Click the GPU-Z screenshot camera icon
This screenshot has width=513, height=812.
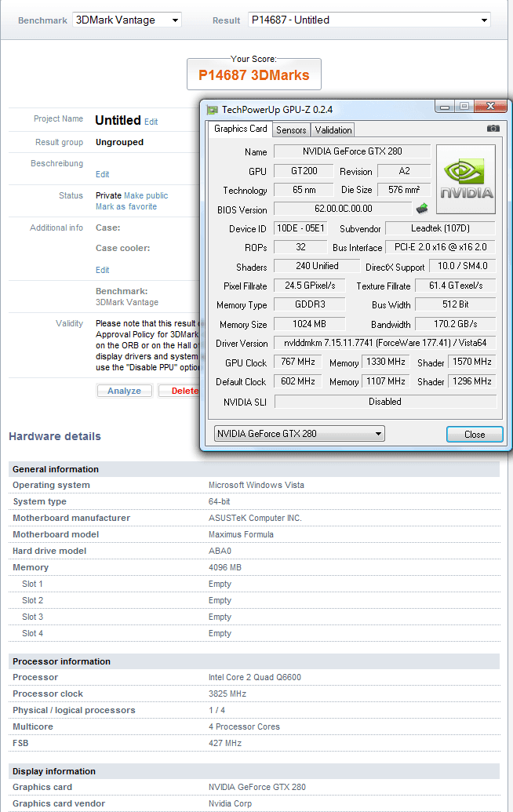pos(493,128)
